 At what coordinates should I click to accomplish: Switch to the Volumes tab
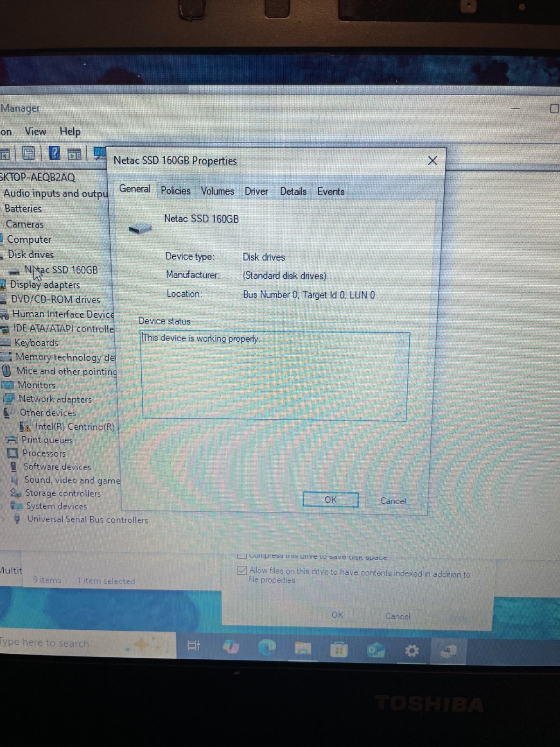(x=217, y=191)
